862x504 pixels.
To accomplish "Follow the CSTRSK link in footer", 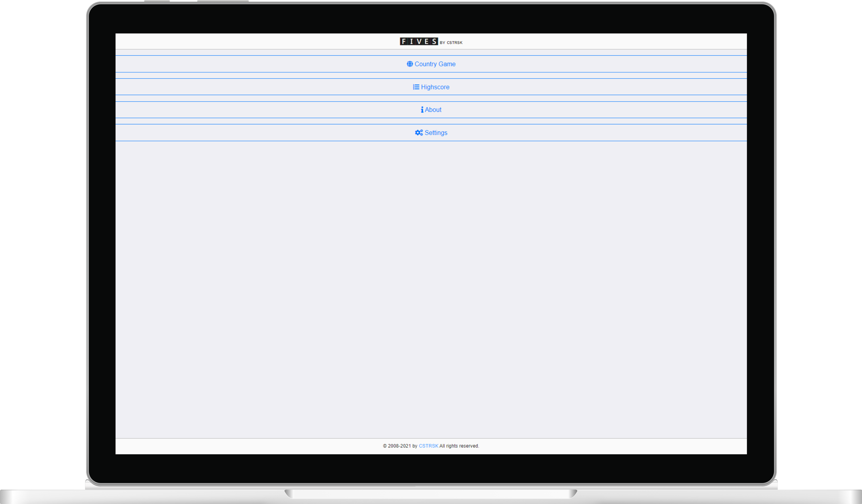I will click(x=428, y=446).
